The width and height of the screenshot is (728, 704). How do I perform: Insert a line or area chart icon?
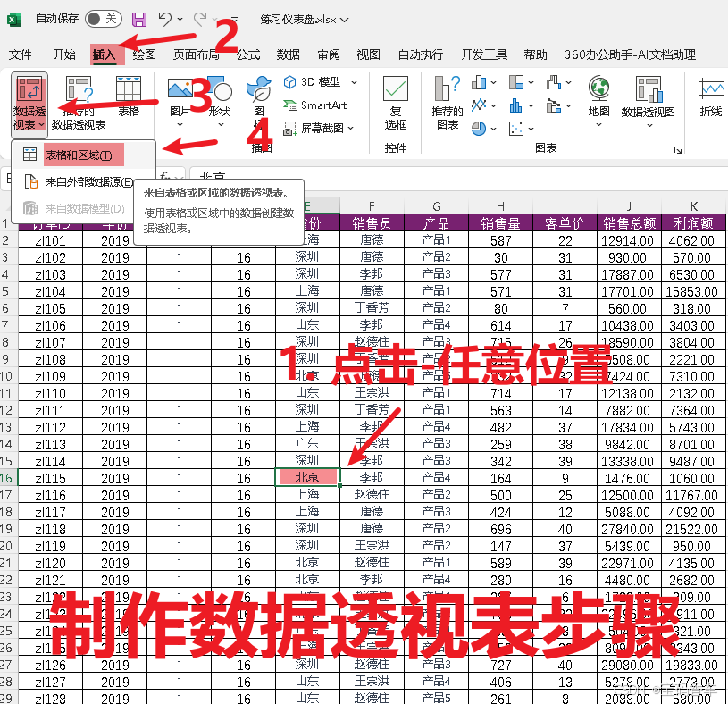click(x=479, y=105)
